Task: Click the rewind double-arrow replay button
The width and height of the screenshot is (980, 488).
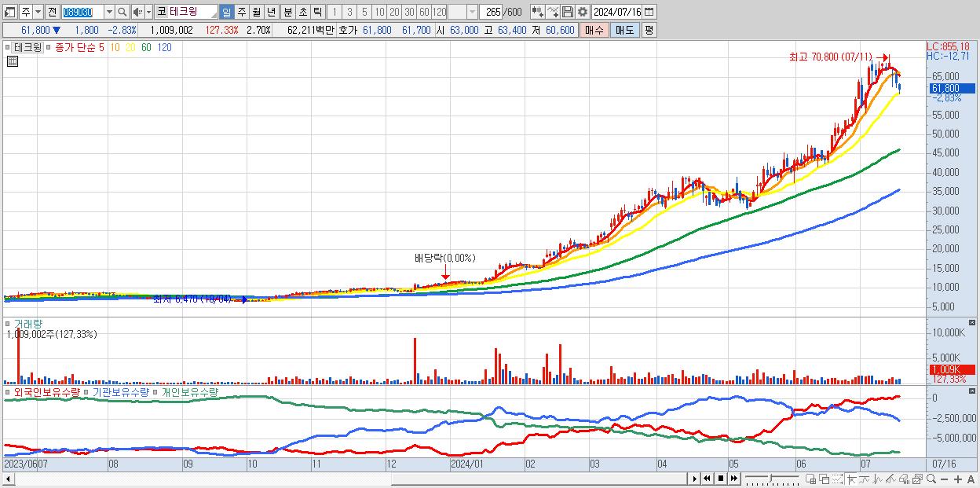Action: point(708,479)
